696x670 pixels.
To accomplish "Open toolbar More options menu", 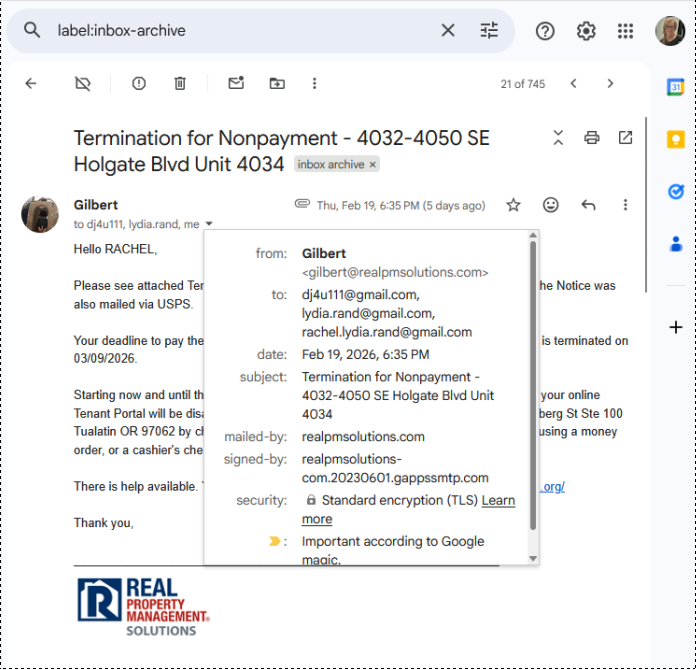I will point(315,84).
